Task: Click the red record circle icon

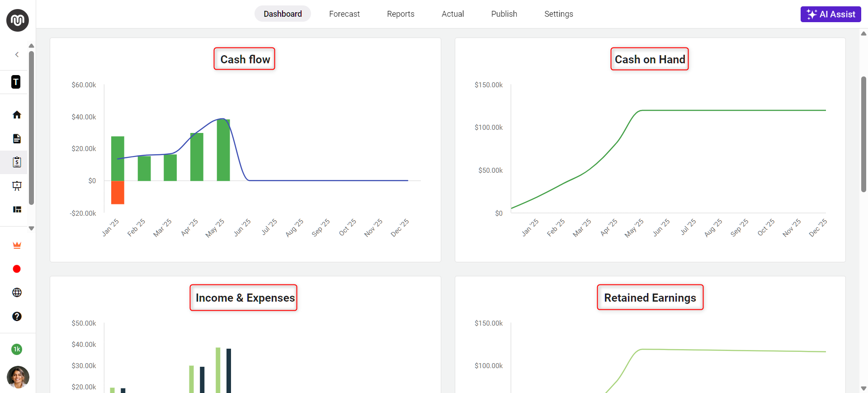Action: point(17,269)
